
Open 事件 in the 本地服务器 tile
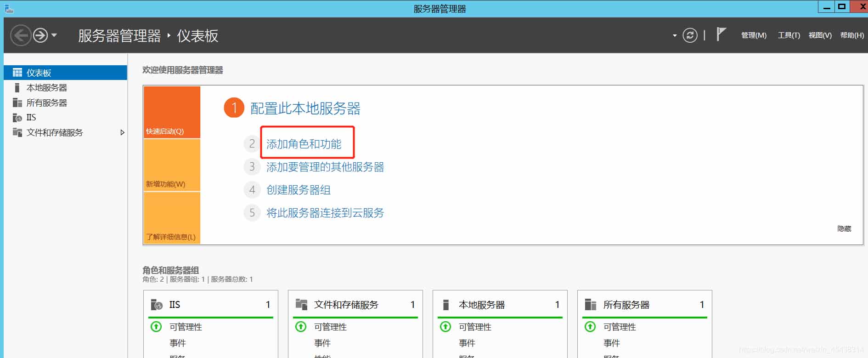click(x=467, y=343)
